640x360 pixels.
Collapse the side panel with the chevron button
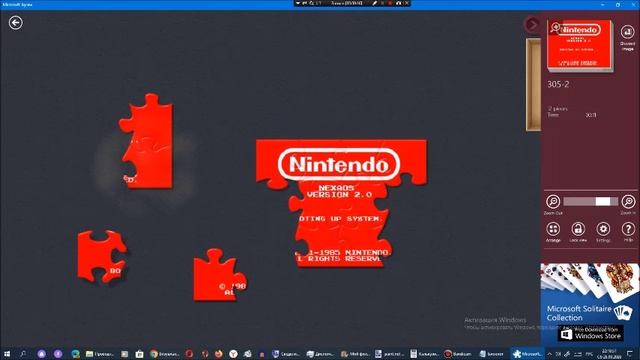[x=532, y=25]
